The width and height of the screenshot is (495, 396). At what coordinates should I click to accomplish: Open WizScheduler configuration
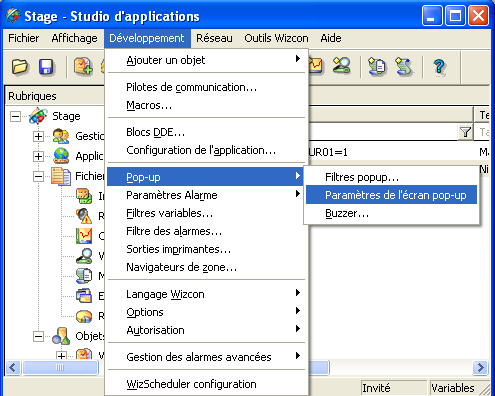tap(207, 384)
